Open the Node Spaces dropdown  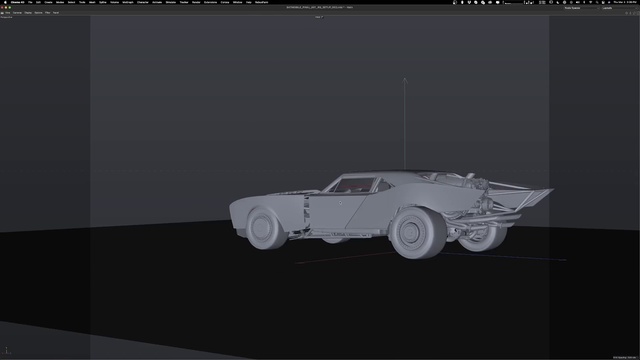tap(581, 8)
